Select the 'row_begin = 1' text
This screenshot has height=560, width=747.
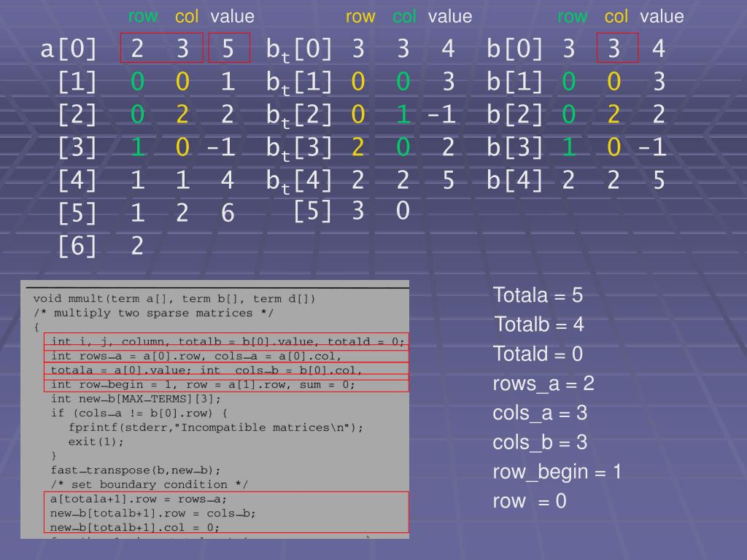click(x=557, y=472)
